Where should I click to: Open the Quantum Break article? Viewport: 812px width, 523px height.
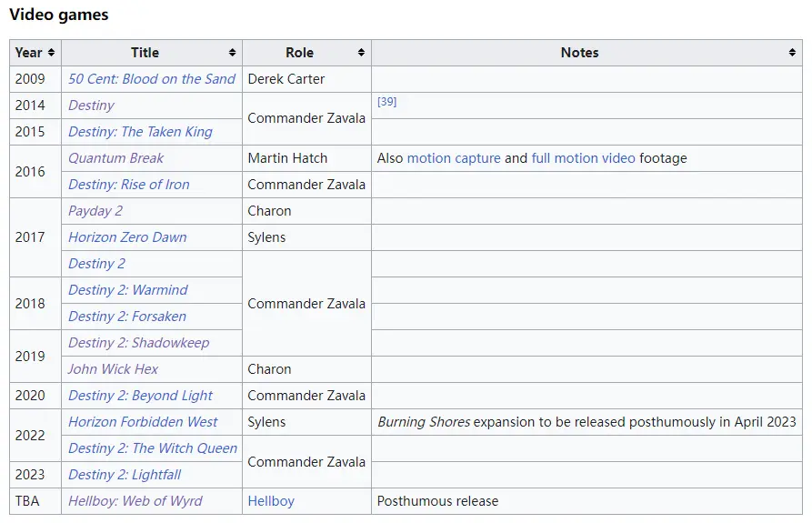coord(115,158)
